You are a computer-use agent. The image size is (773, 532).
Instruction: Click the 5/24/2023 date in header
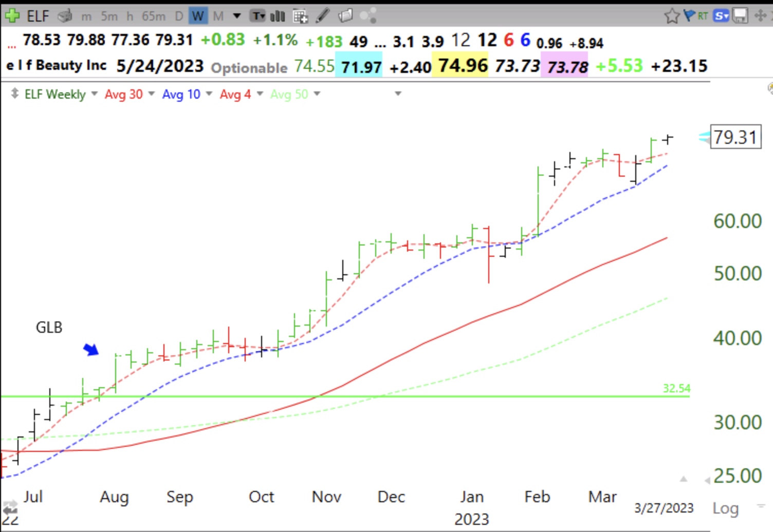160,66
